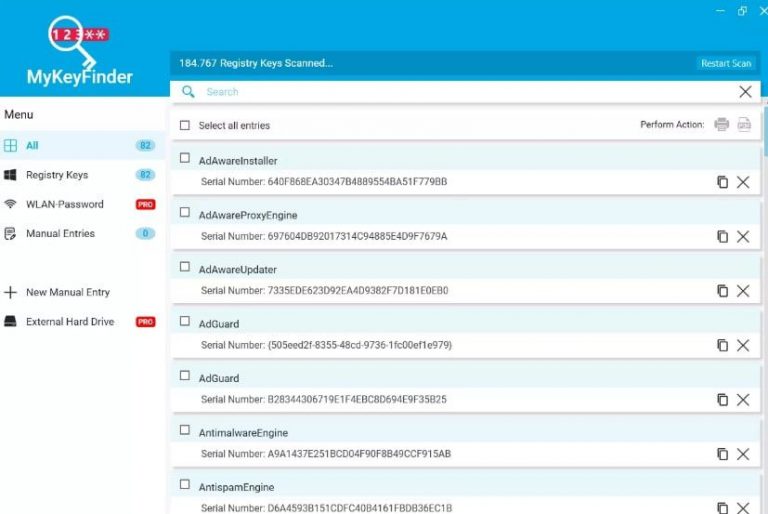Image resolution: width=768 pixels, height=514 pixels.
Task: Focus the Search input field
Action: pos(465,92)
